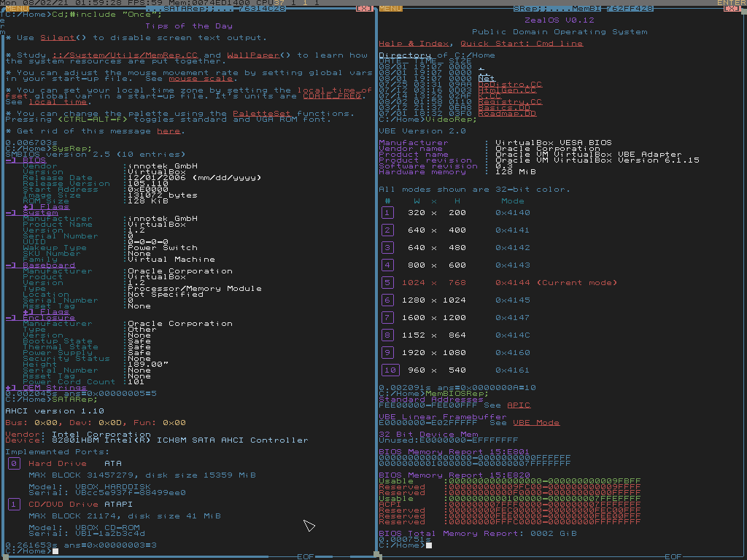Open the CDATE_FREQ link
This screenshot has height=560, width=747.
point(332,96)
